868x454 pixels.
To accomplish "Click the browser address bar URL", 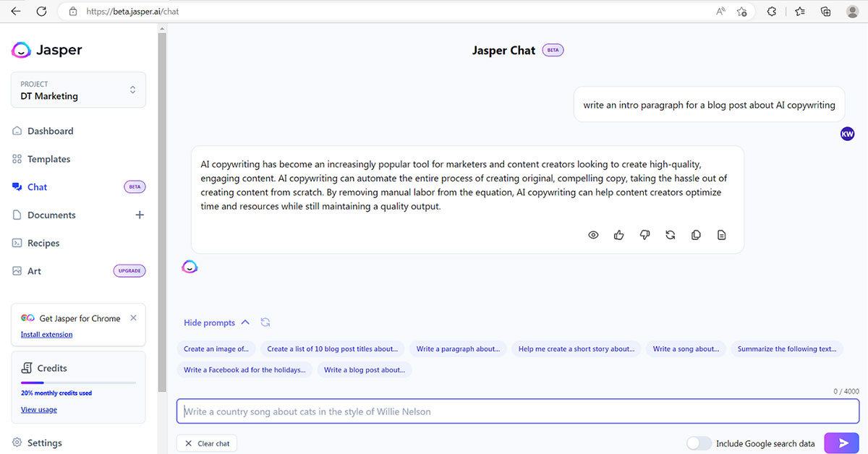I will 132,12.
